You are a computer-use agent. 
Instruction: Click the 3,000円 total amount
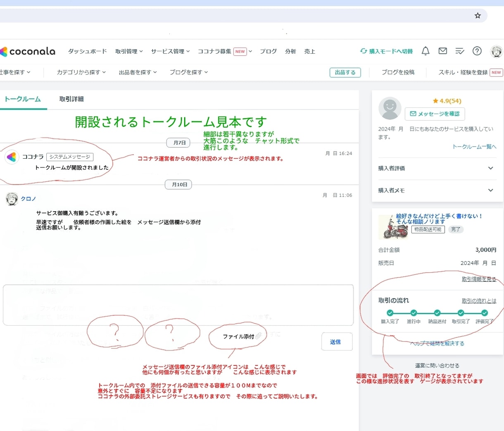[486, 250]
